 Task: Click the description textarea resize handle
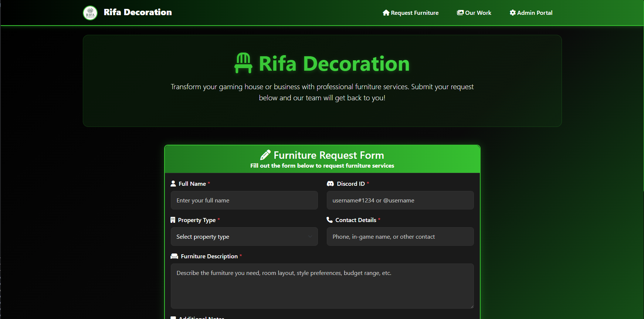(471, 306)
